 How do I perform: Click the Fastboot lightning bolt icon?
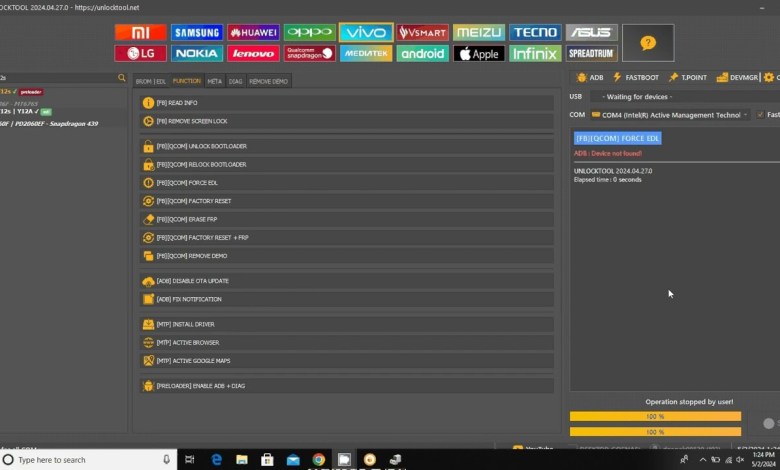coord(617,77)
